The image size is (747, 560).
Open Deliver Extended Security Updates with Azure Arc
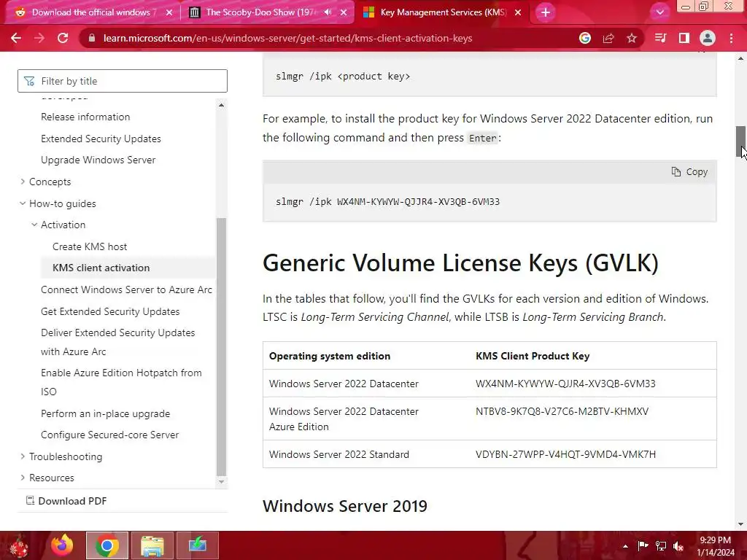tap(117, 342)
